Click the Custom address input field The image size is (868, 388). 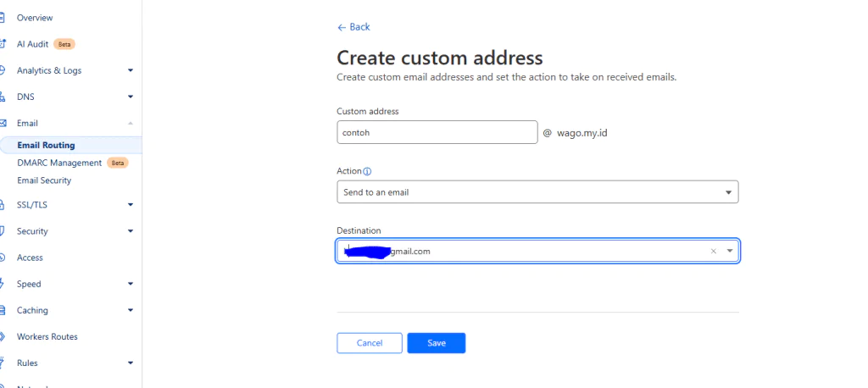point(437,132)
